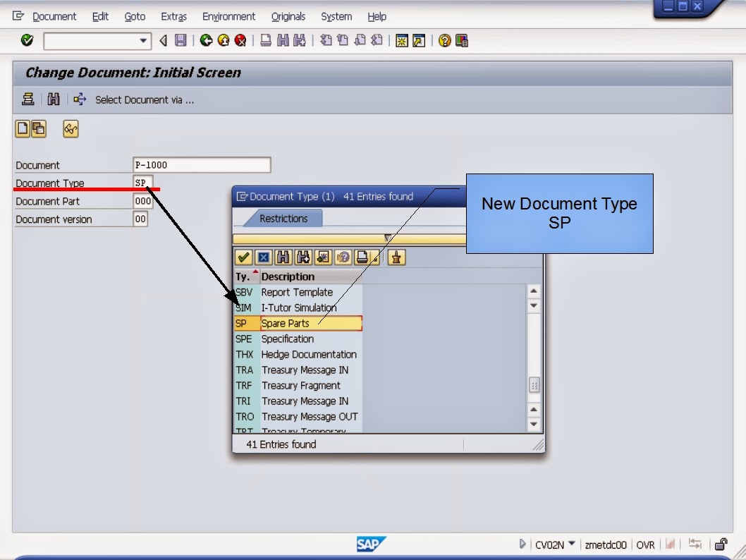Expand the CV02N transaction dropdown in status bar
The width and height of the screenshot is (746, 560).
pyautogui.click(x=571, y=544)
